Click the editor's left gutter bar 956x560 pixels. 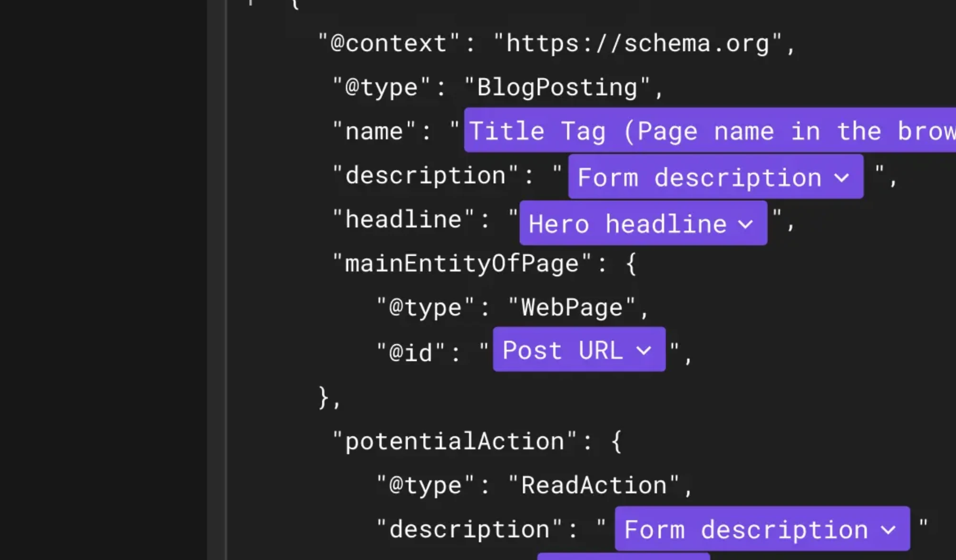pos(217,280)
